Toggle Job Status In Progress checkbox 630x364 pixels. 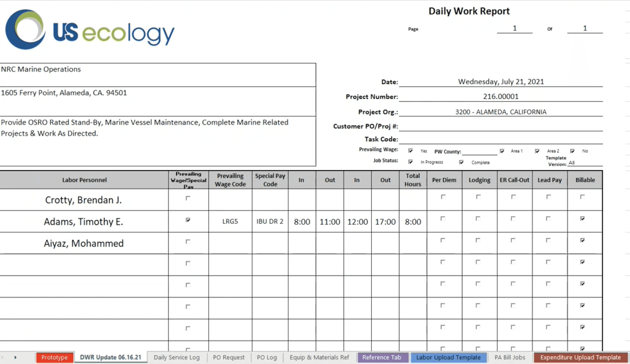(410, 162)
